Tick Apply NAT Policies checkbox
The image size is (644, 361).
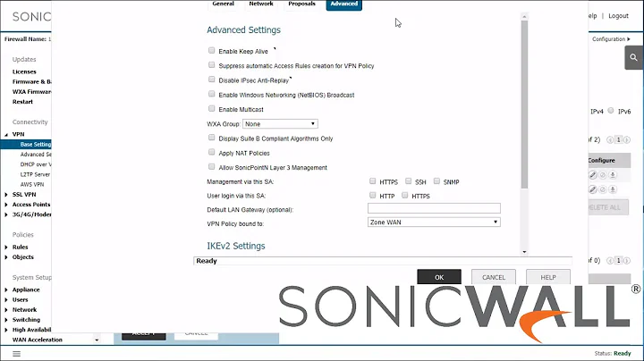(x=211, y=152)
